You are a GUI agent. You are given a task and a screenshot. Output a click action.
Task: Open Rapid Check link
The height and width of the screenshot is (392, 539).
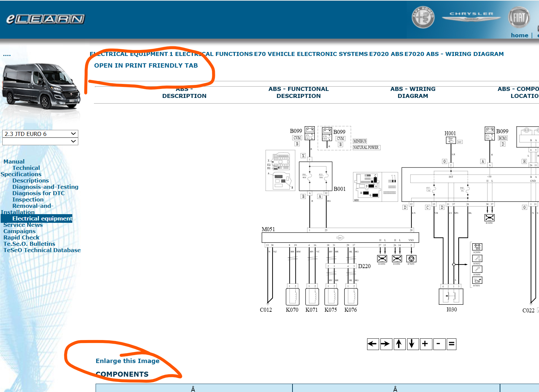tap(21, 237)
